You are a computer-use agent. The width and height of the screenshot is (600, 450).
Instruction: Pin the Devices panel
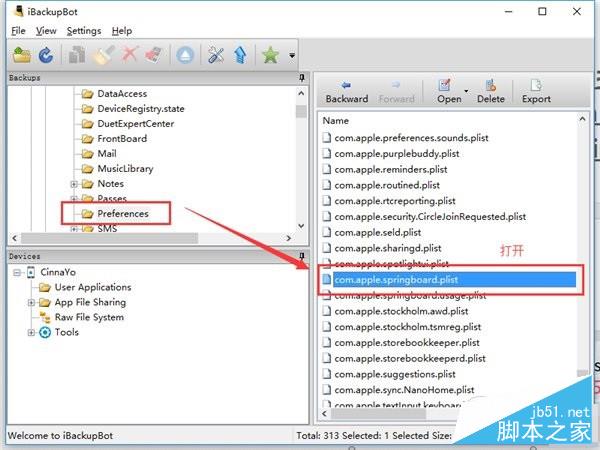302,256
